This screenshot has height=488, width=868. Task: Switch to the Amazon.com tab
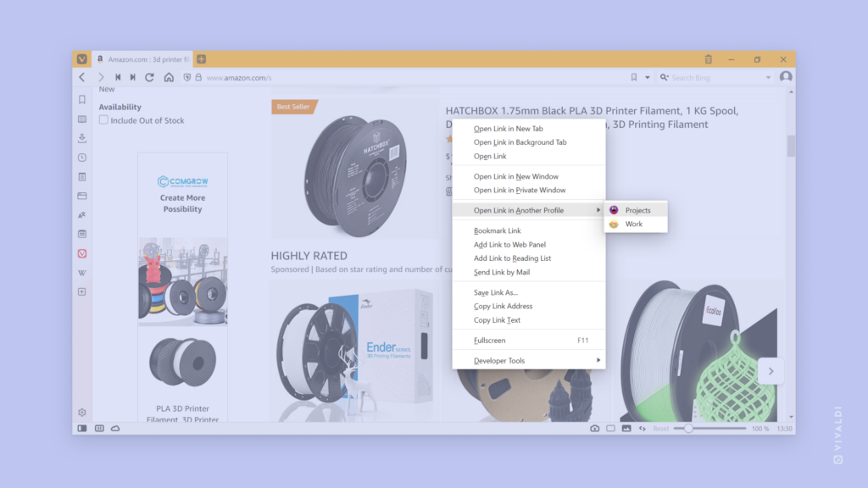click(x=142, y=59)
